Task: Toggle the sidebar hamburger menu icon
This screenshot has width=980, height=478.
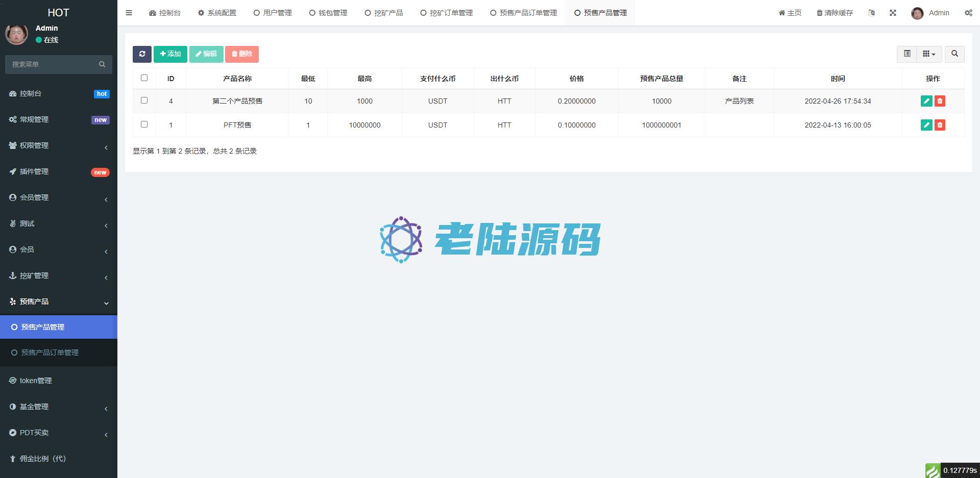Action: pos(129,13)
